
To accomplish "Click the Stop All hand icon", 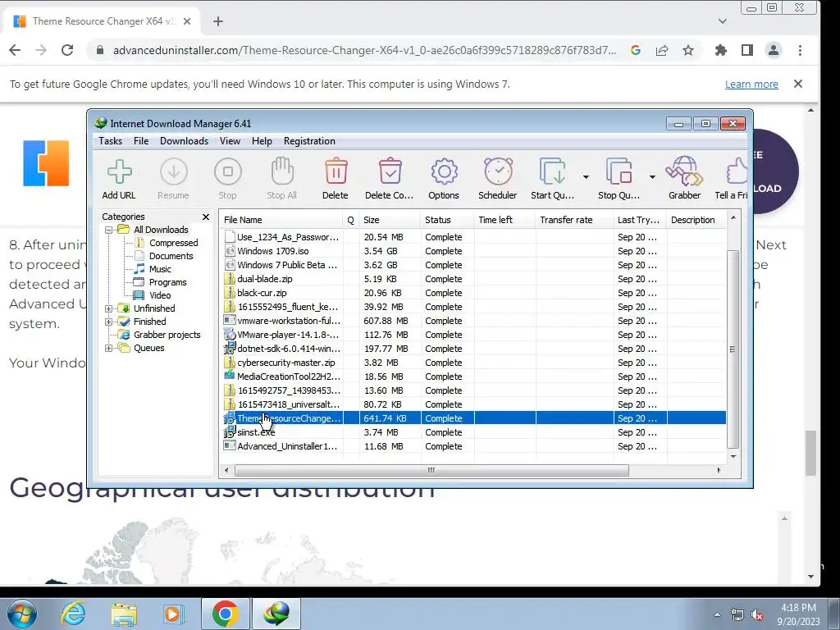I will point(282,179).
